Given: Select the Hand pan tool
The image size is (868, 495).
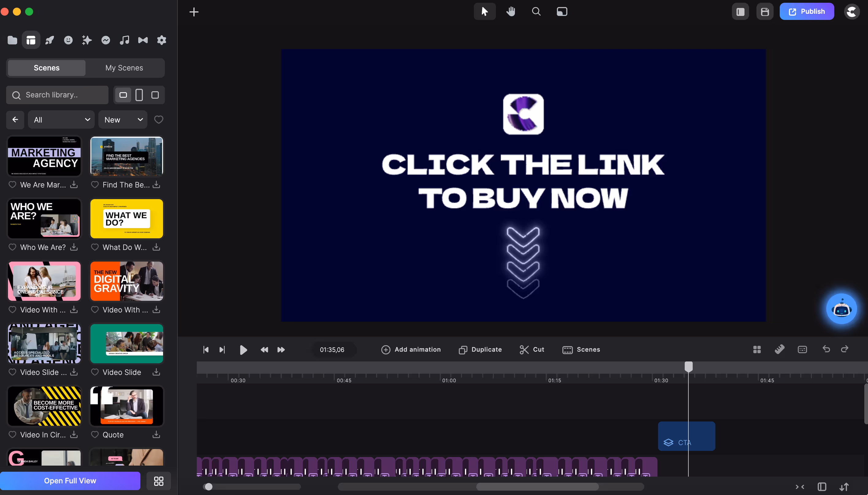Looking at the screenshot, I should pos(511,12).
